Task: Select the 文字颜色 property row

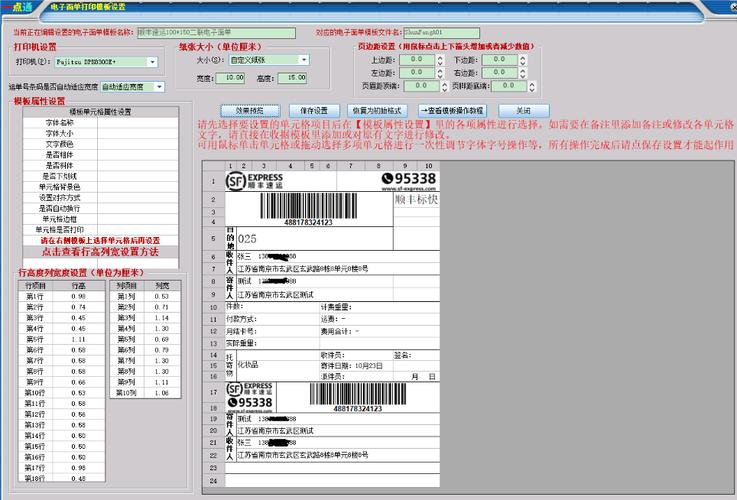Action: pyautogui.click(x=60, y=143)
